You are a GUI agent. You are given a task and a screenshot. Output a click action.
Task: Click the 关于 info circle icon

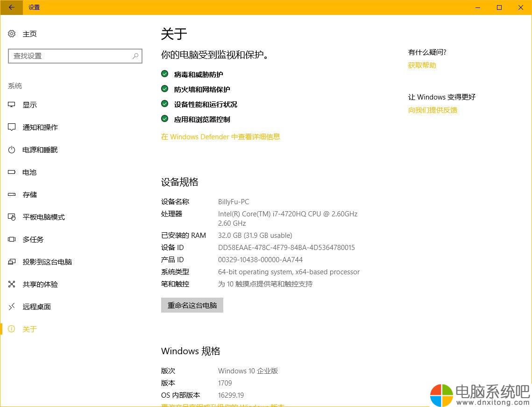(x=12, y=328)
